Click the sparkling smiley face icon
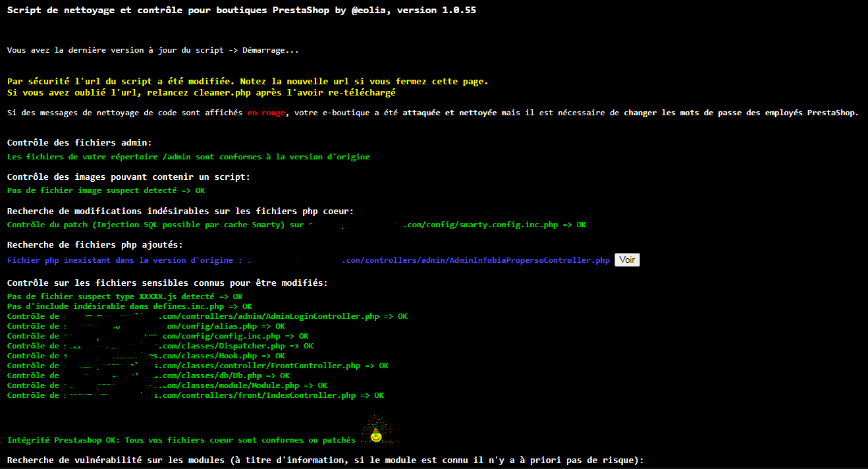Viewport: 868px width, 469px height. tap(375, 431)
